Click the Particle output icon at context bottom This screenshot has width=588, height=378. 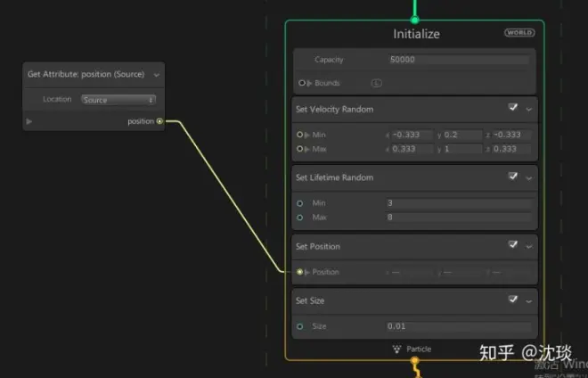tap(396, 349)
